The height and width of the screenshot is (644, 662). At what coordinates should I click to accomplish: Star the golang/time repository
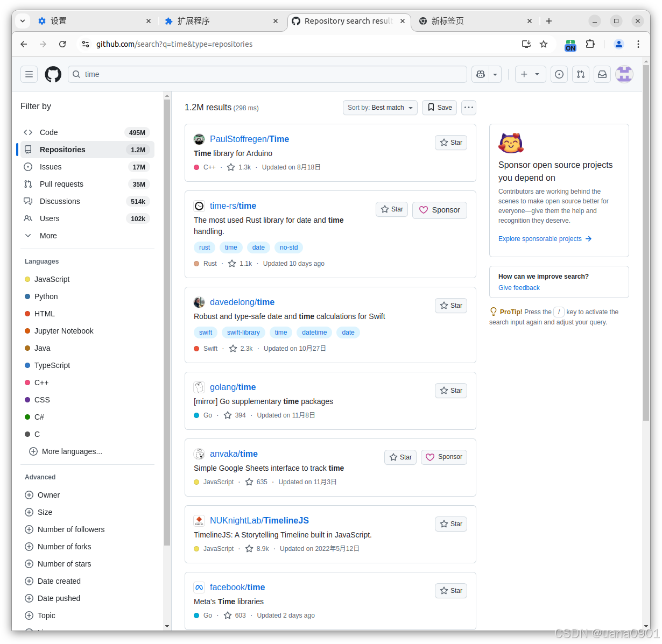coord(451,391)
